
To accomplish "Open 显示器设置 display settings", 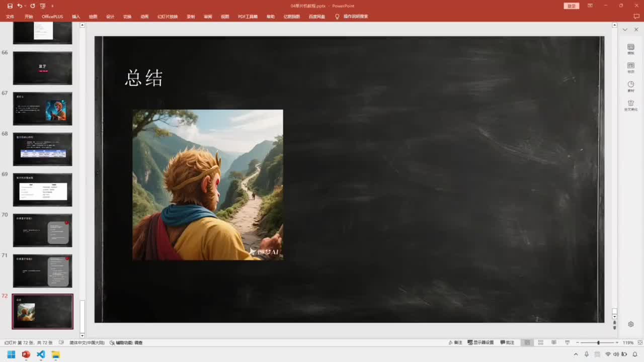I will click(480, 342).
